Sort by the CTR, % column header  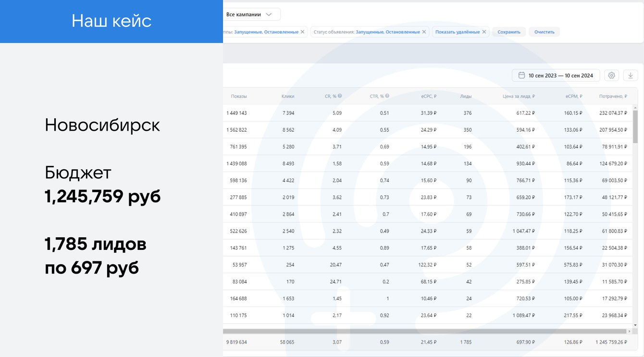tap(377, 96)
